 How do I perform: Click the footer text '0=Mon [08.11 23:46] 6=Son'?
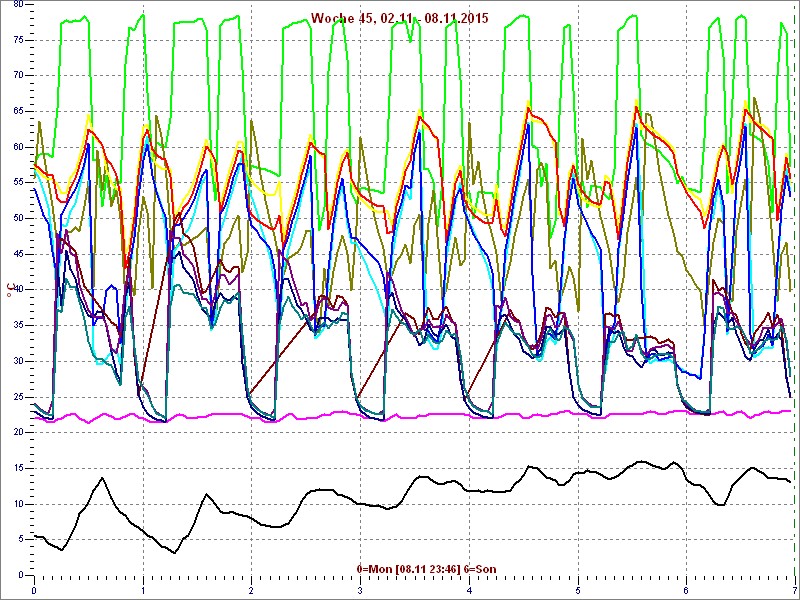coord(427,569)
